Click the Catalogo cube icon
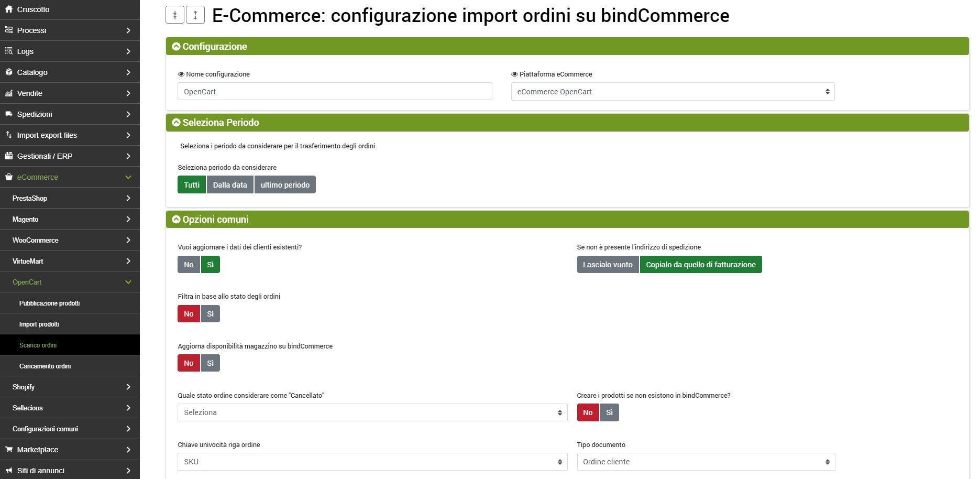Viewport: 980px width, 479px height. 9,72
